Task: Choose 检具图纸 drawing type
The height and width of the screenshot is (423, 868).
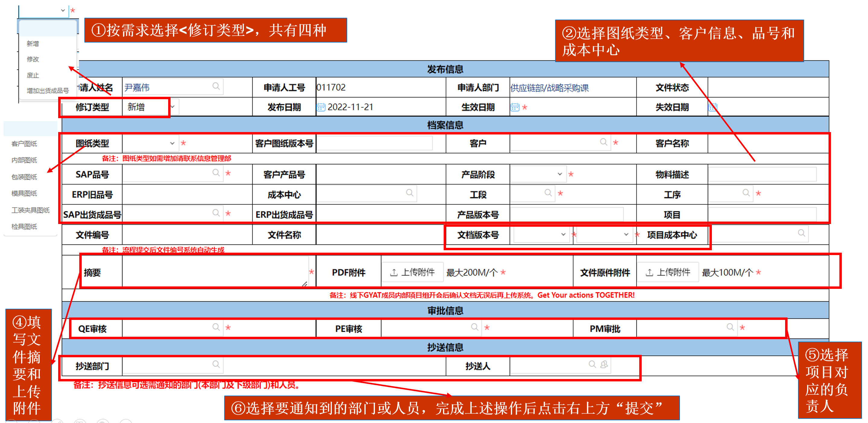Action: tap(24, 227)
